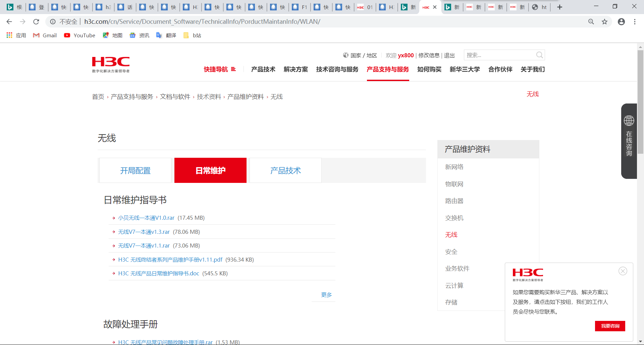
Task: Open H3C 无线终结者系列产品维护手册v1.11.pdf
Action: (x=170, y=260)
